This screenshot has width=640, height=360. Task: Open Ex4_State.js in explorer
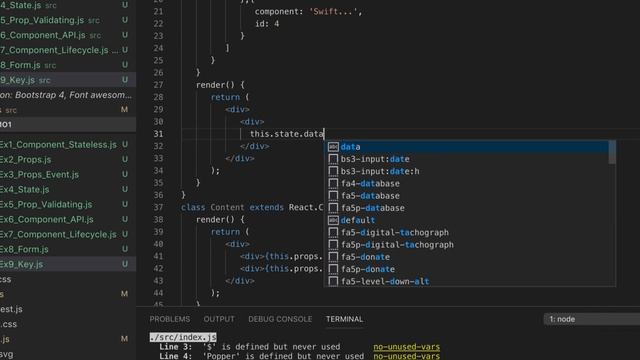coord(68,189)
